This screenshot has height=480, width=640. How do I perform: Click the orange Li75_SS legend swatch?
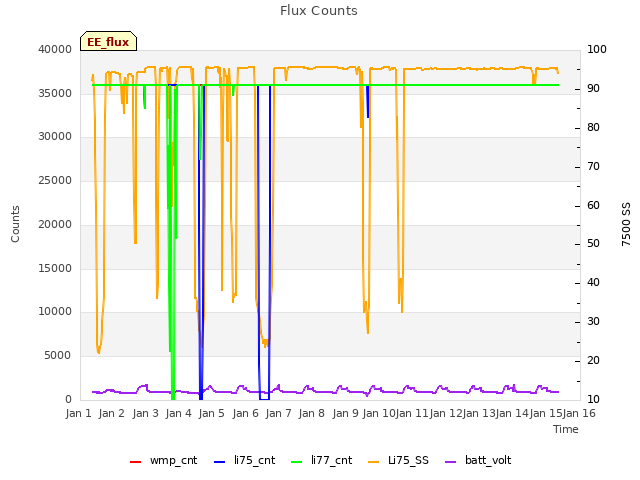point(373,462)
